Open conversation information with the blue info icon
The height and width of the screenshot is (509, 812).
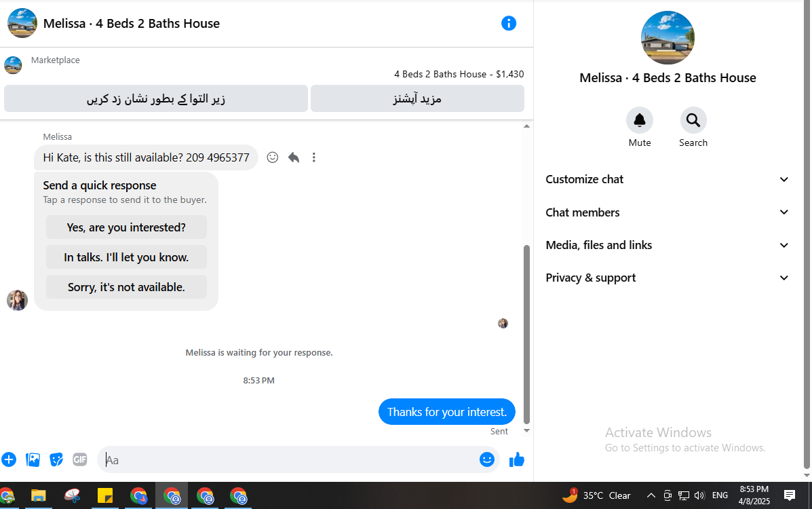(x=509, y=23)
